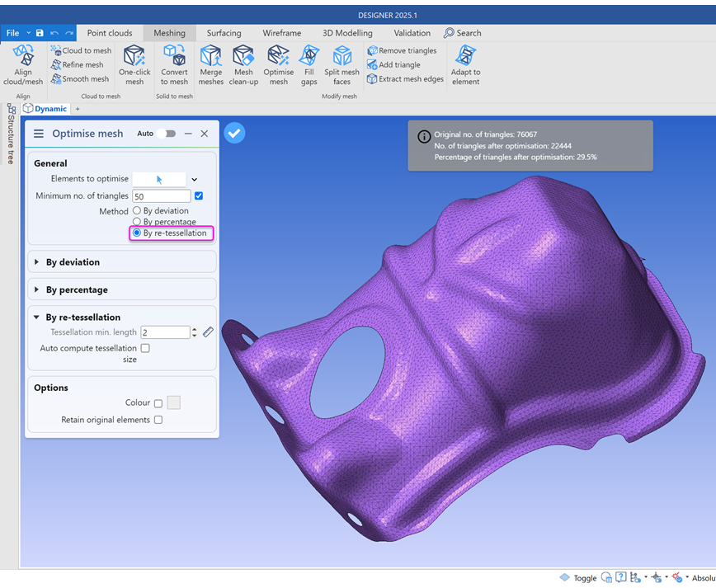Switch to Meshing tab

(x=169, y=33)
